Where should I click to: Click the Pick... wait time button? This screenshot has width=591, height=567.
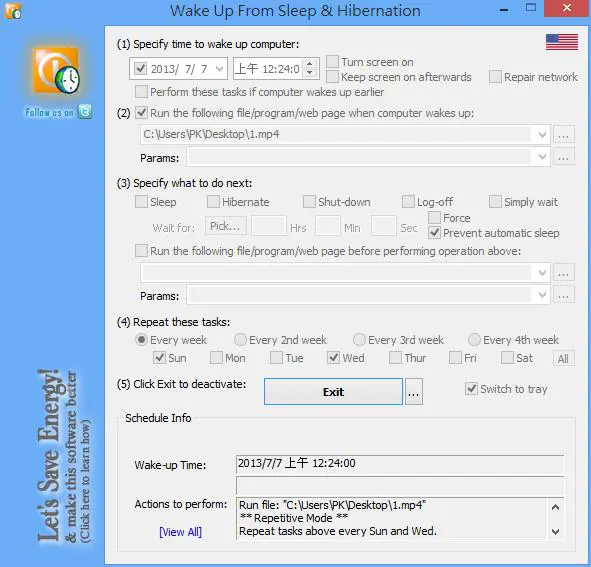click(225, 226)
